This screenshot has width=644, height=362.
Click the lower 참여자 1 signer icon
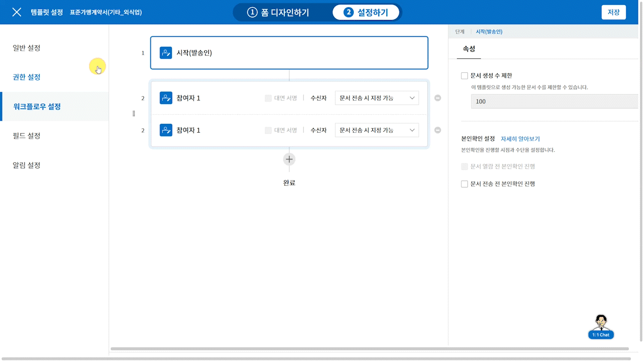coord(166,130)
